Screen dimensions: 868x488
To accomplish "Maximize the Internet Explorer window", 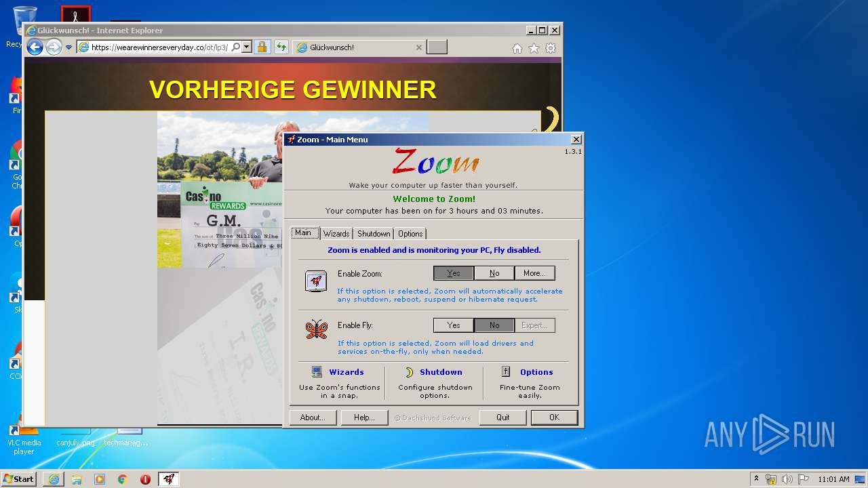I will [x=542, y=30].
